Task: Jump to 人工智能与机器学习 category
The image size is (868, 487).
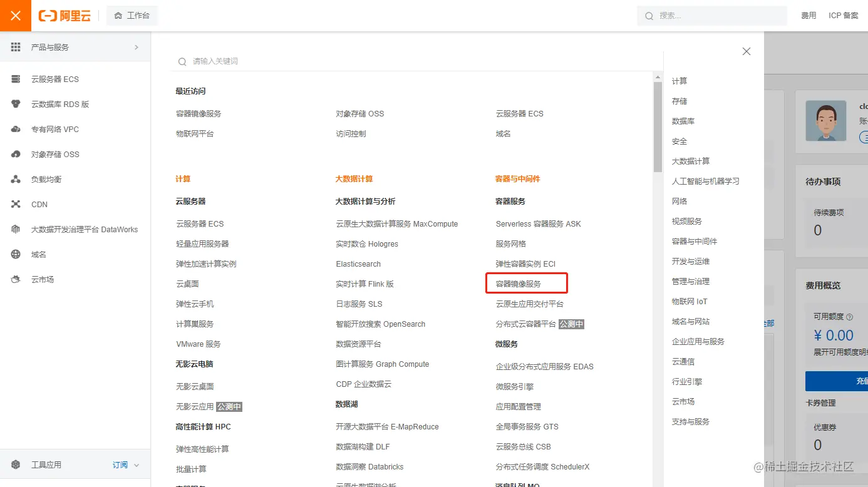Action: pos(706,182)
